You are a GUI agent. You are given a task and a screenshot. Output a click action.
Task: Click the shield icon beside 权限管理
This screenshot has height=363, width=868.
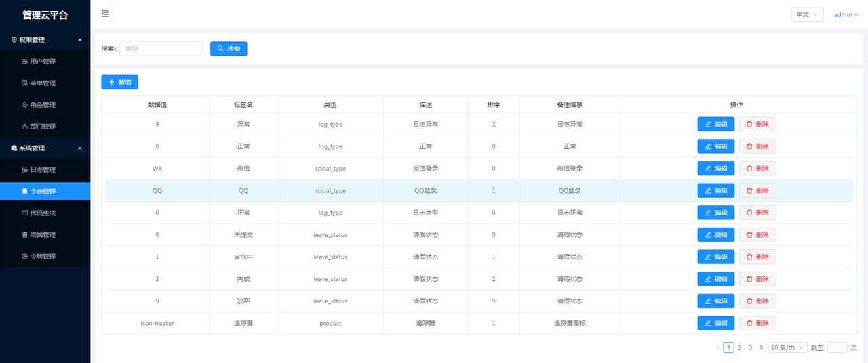coord(14,40)
